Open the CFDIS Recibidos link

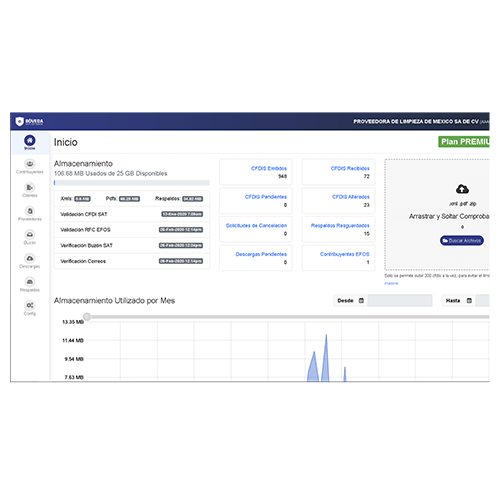[x=350, y=168]
